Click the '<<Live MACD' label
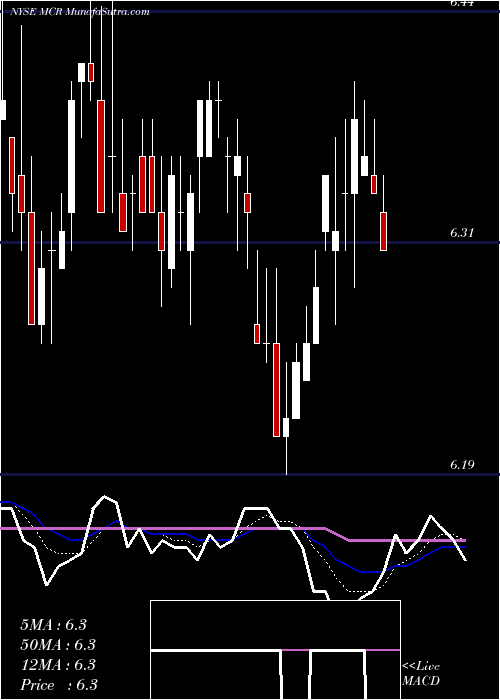Image resolution: width=500 pixels, height=700 pixels. [421, 674]
